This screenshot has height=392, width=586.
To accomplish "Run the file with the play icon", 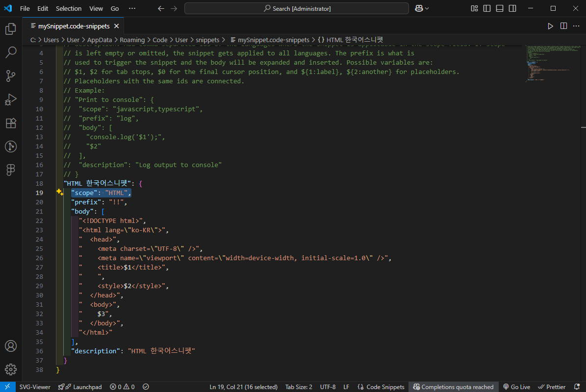I will tap(550, 26).
